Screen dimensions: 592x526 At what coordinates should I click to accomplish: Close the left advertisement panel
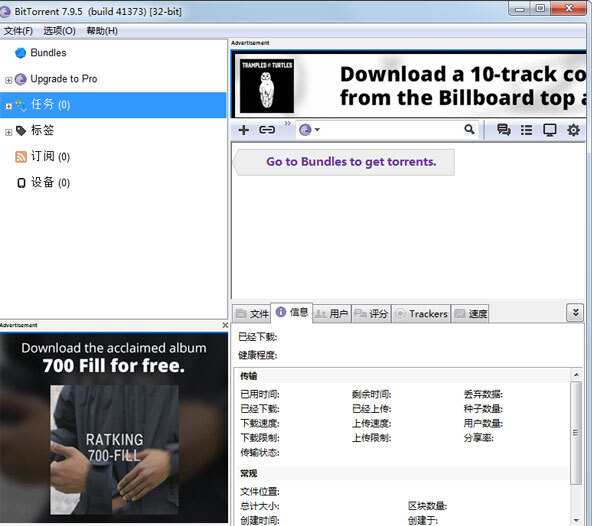click(225, 325)
